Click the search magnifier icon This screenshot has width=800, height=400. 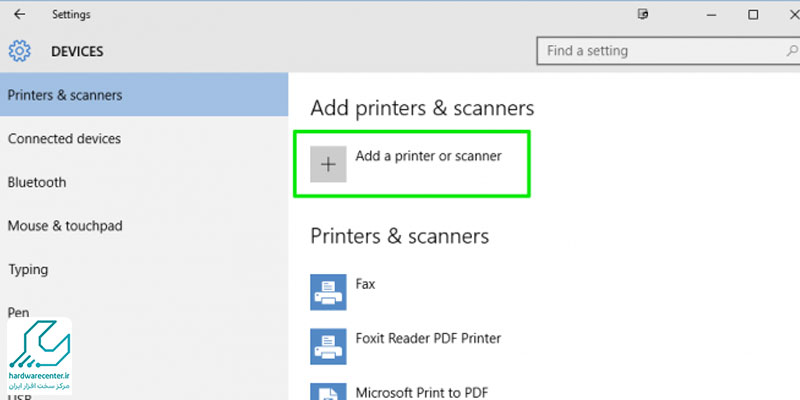pos(792,51)
